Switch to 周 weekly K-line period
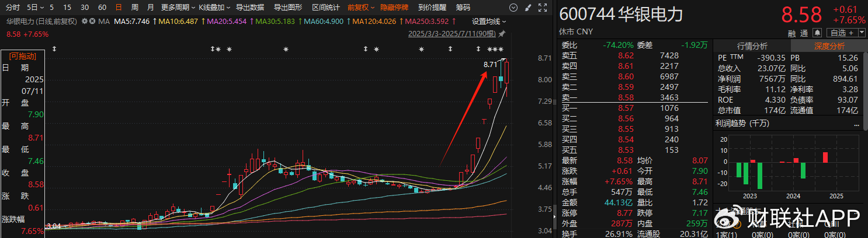This screenshot has width=868, height=238. click(x=135, y=8)
